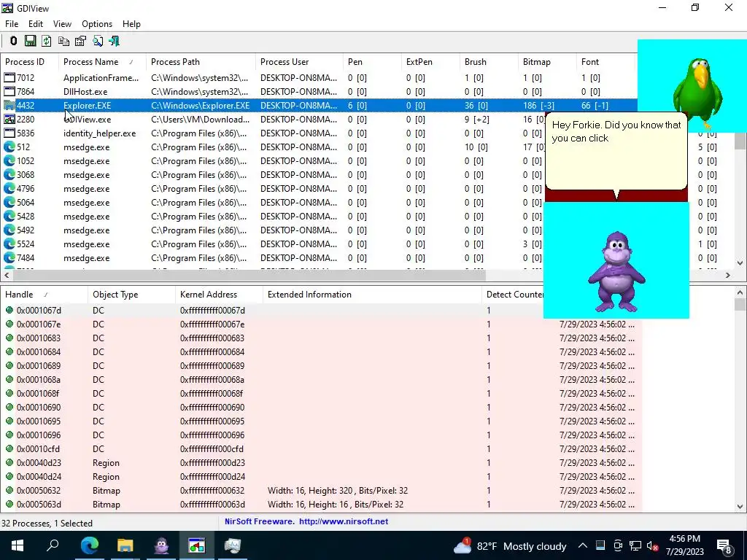The image size is (747, 560).
Task: Sort by Handle column header
Action: (x=44, y=295)
